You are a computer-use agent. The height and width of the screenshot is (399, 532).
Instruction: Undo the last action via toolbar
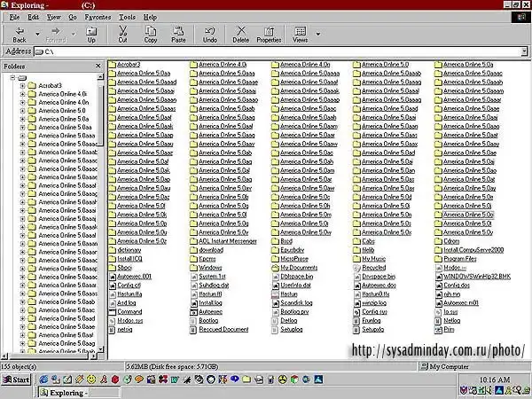click(209, 34)
